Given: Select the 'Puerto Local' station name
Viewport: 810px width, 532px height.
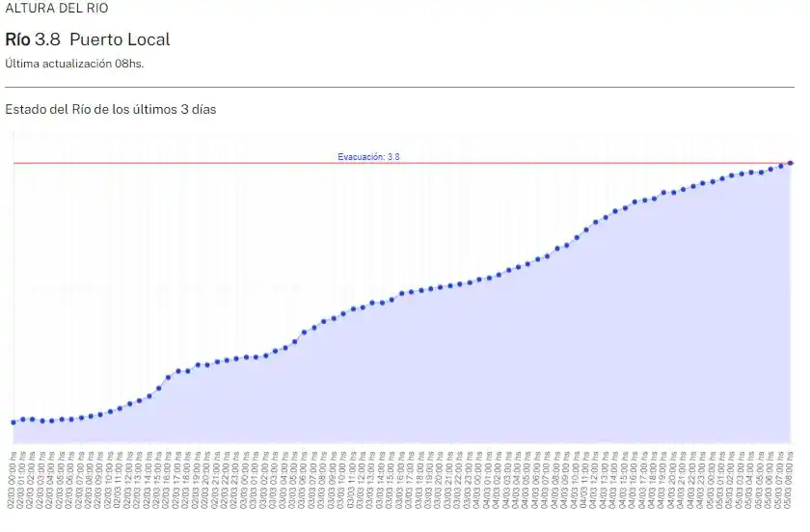Looking at the screenshot, I should coord(120,40).
